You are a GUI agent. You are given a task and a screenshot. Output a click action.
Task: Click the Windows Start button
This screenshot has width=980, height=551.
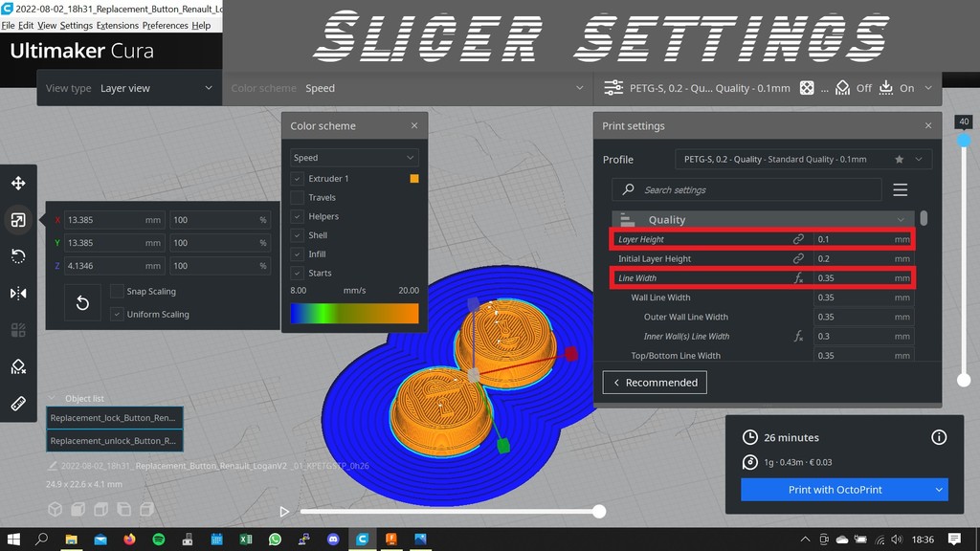(13, 540)
